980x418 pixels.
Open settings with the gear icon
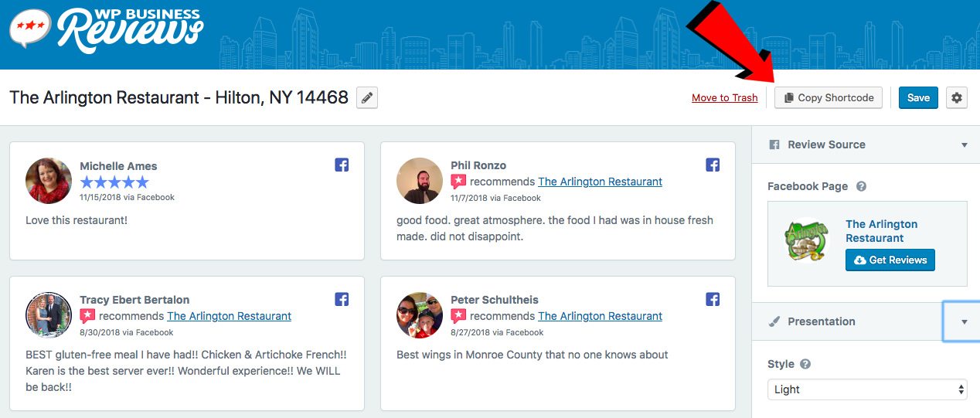pos(957,98)
